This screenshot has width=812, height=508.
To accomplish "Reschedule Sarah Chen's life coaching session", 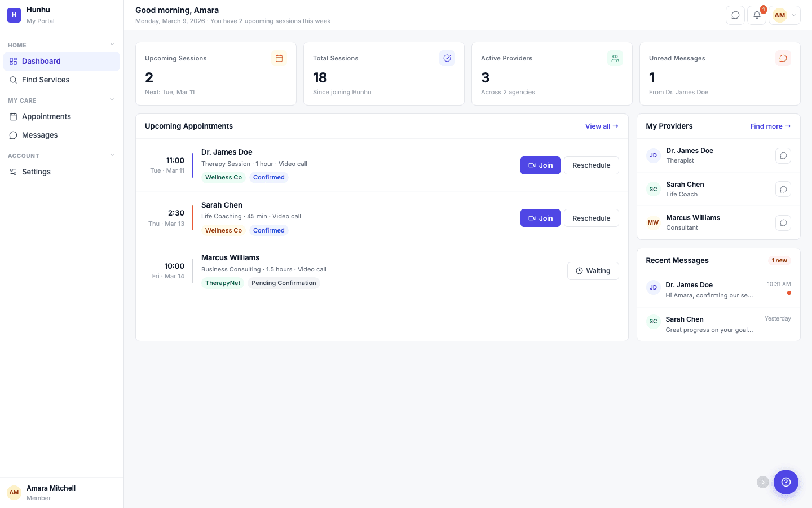I will (591, 218).
